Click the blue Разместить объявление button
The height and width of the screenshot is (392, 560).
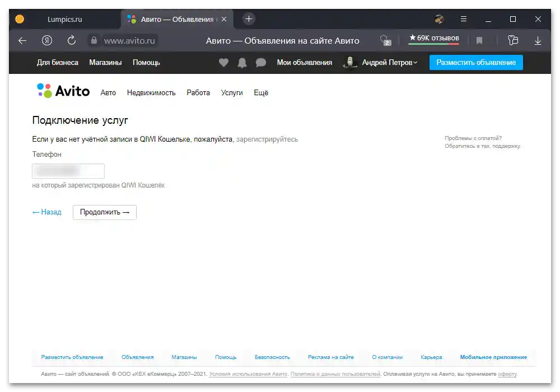pyautogui.click(x=475, y=63)
